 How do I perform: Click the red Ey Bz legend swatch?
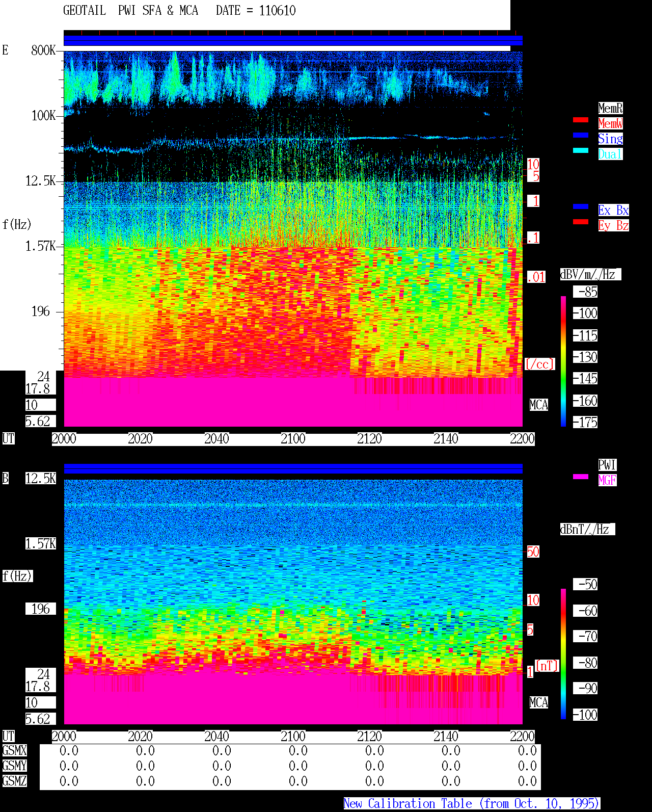point(581,222)
